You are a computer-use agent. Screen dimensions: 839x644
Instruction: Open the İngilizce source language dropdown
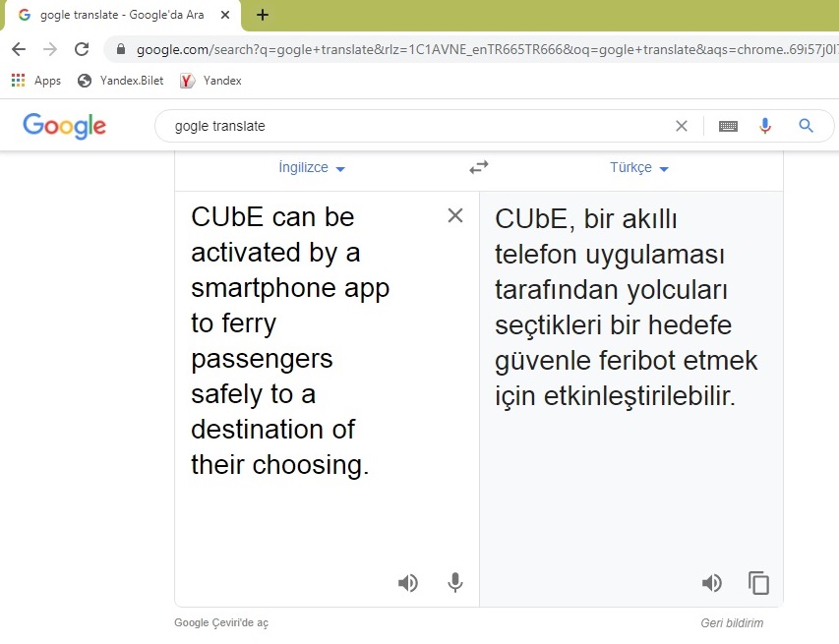312,168
